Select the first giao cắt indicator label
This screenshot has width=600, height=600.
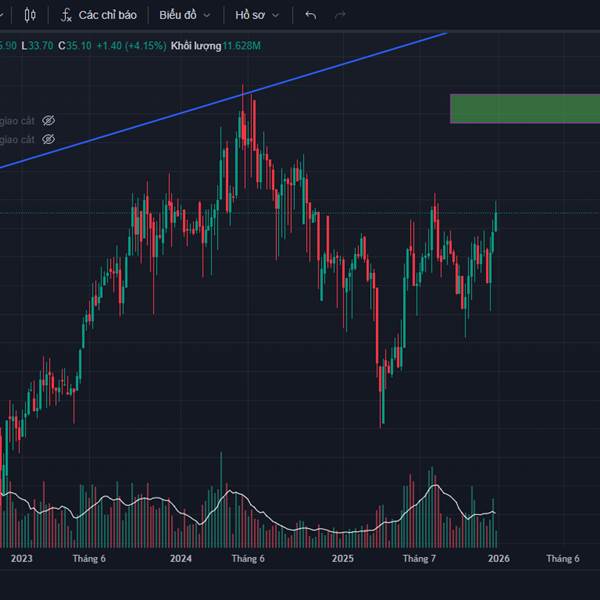pyautogui.click(x=17, y=121)
